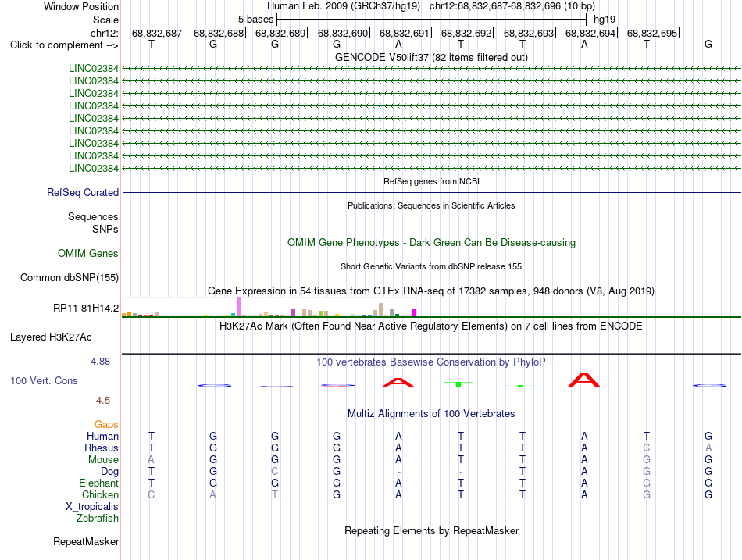Image resolution: width=742 pixels, height=560 pixels.
Task: Click the Scale track label
Action: coord(105,20)
